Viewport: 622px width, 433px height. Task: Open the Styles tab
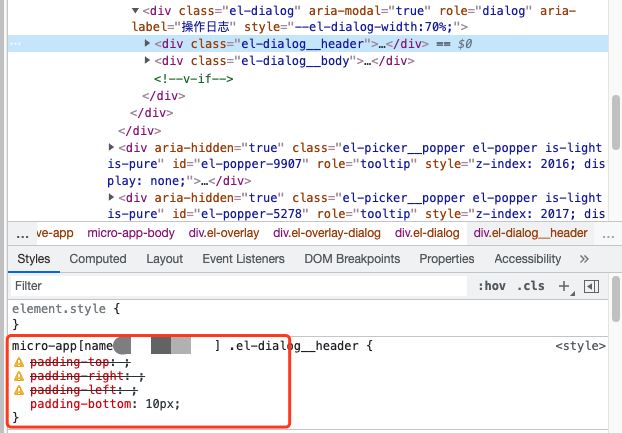[34, 259]
